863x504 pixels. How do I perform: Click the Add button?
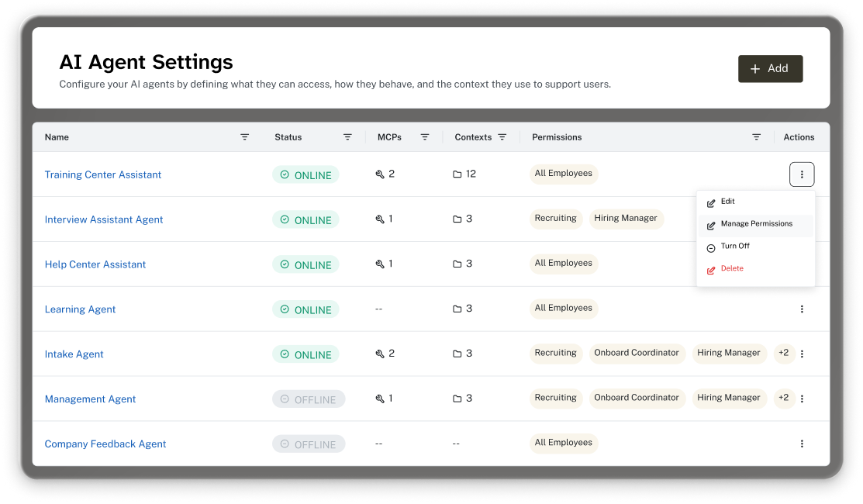point(770,69)
